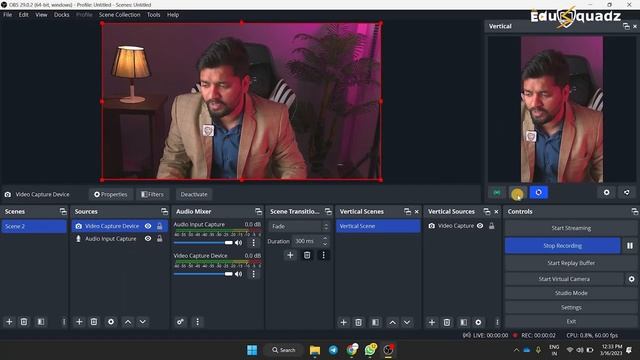
Task: Delete the selected scene in Scenes panel
Action: [x=24, y=322]
